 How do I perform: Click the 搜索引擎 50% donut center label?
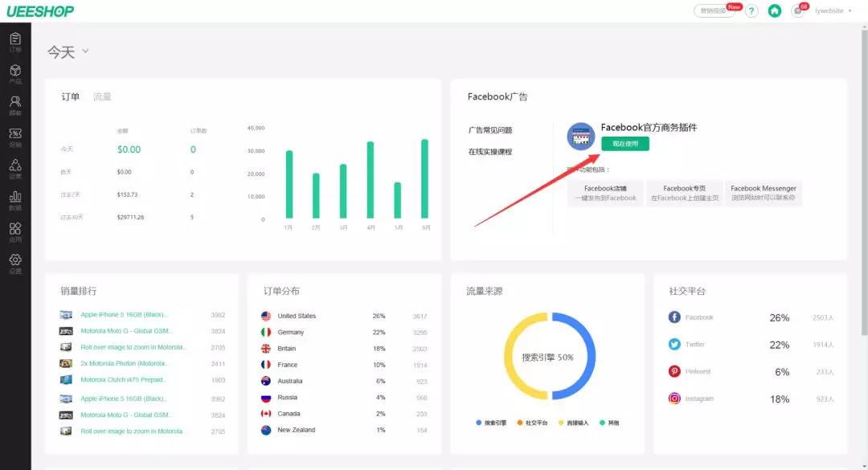547,358
